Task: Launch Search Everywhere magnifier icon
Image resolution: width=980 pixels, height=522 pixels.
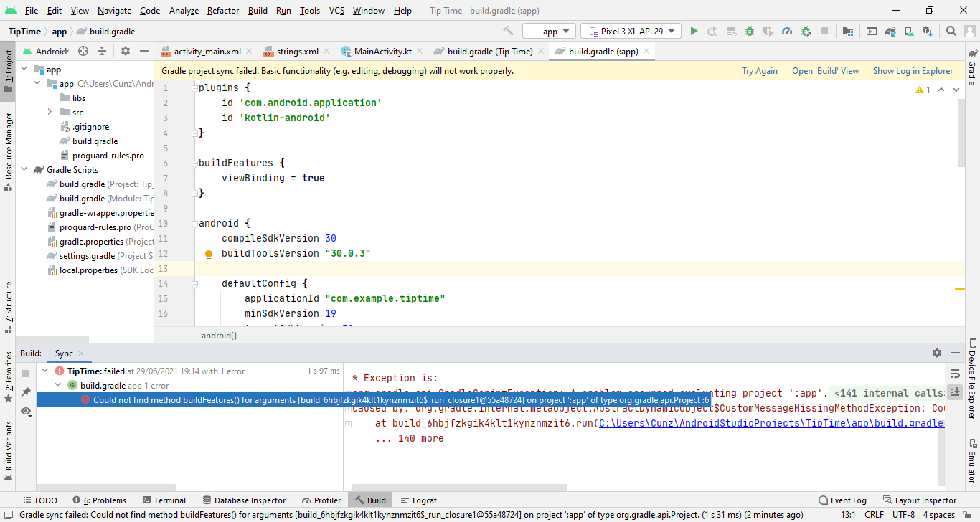Action: (x=951, y=31)
